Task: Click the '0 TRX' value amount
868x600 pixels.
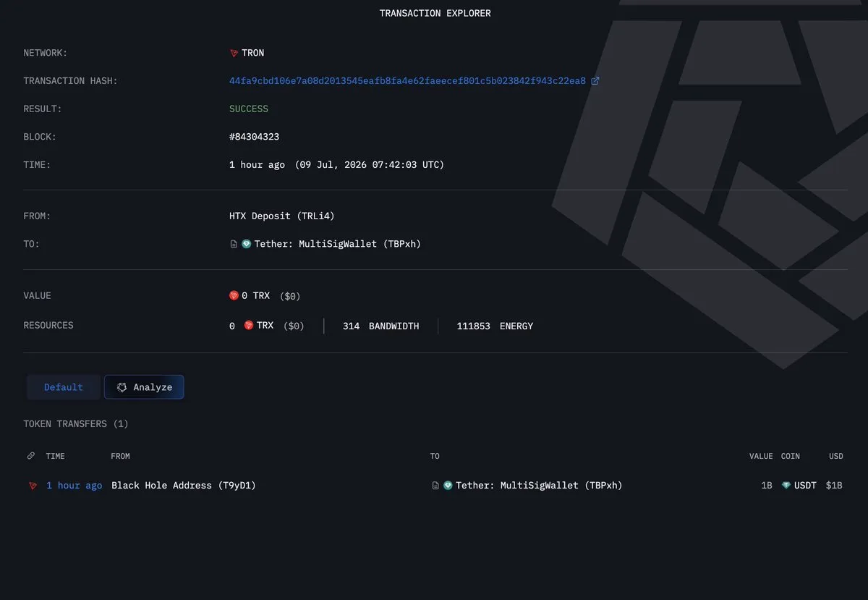Action: [x=256, y=296]
